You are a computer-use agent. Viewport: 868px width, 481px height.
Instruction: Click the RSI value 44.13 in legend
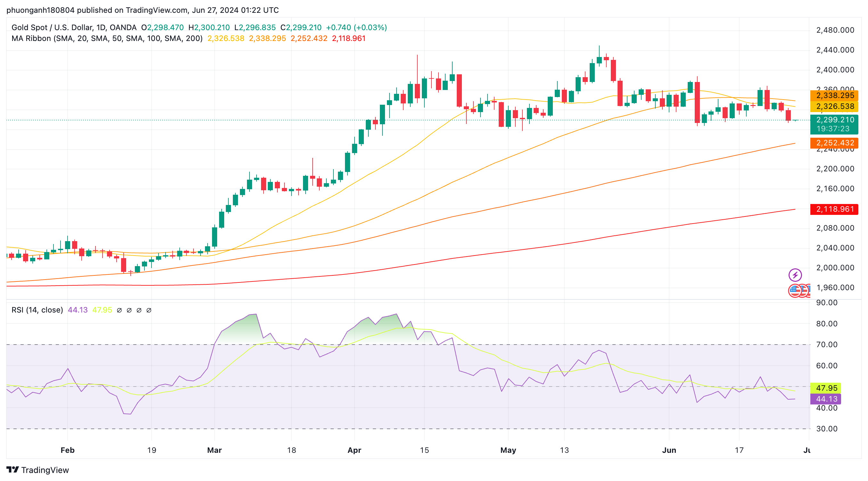pyautogui.click(x=78, y=310)
